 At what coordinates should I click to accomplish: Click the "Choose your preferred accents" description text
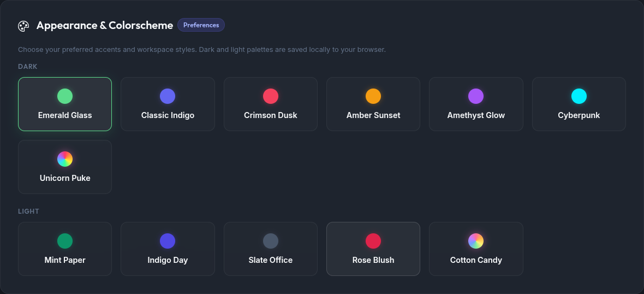[202, 50]
